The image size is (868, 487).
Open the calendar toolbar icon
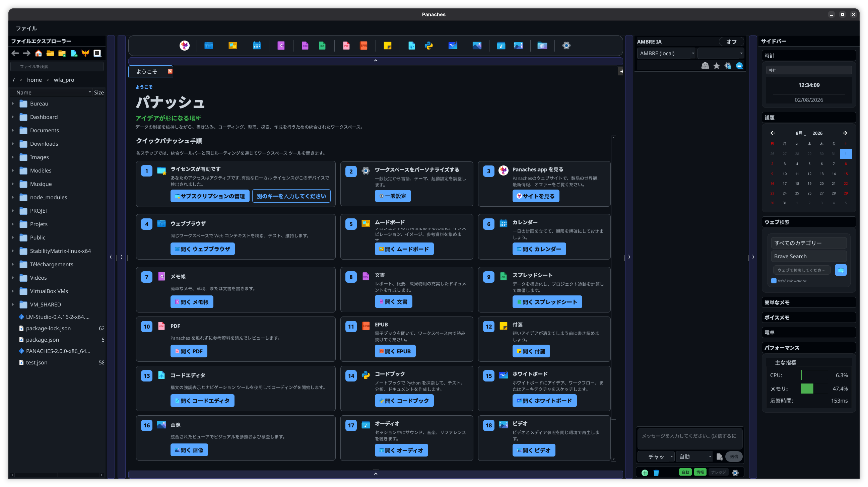(257, 46)
